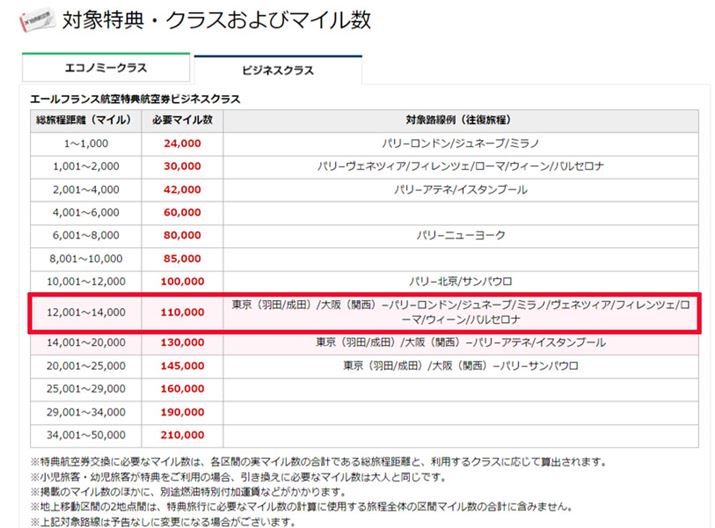
Task: Click the route パリ–アテネ/イスタンブール
Action: (461, 190)
